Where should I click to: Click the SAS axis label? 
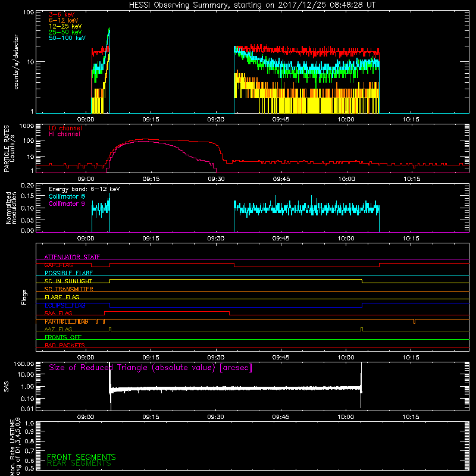[6, 387]
